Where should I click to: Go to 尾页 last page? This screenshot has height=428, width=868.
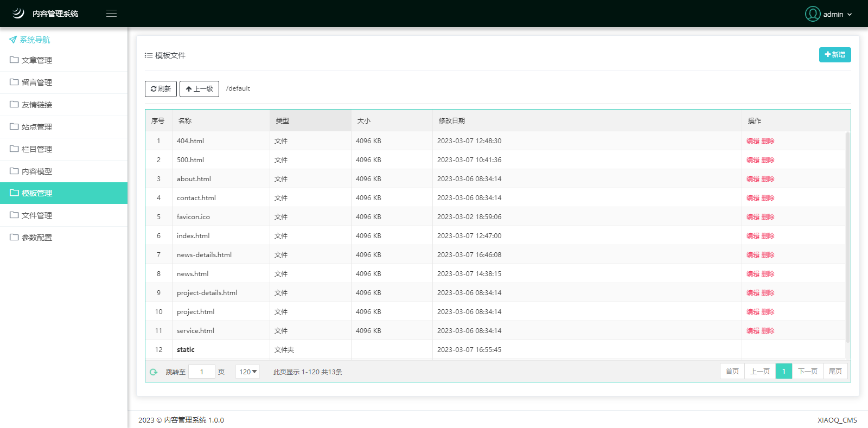point(835,371)
